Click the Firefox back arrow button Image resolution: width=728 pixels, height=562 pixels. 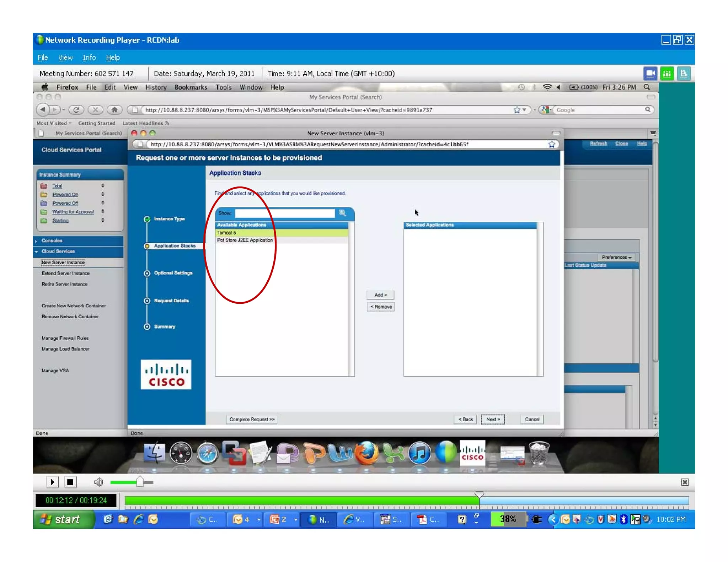click(43, 110)
